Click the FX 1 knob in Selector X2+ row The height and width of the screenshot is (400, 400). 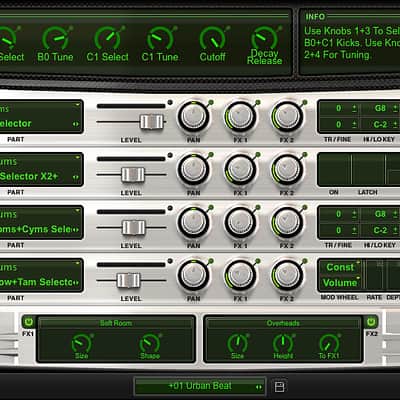(240, 170)
